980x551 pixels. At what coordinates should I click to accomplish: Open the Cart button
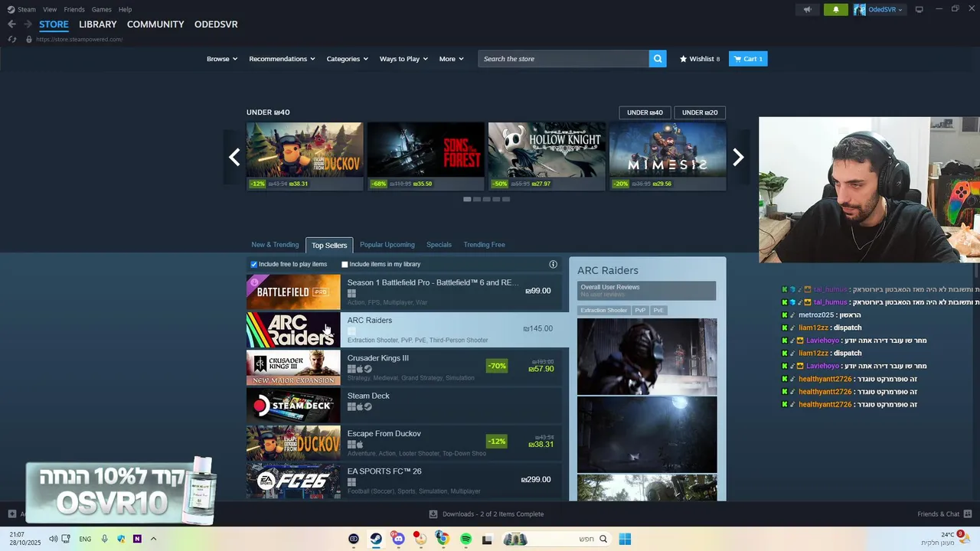pos(748,59)
